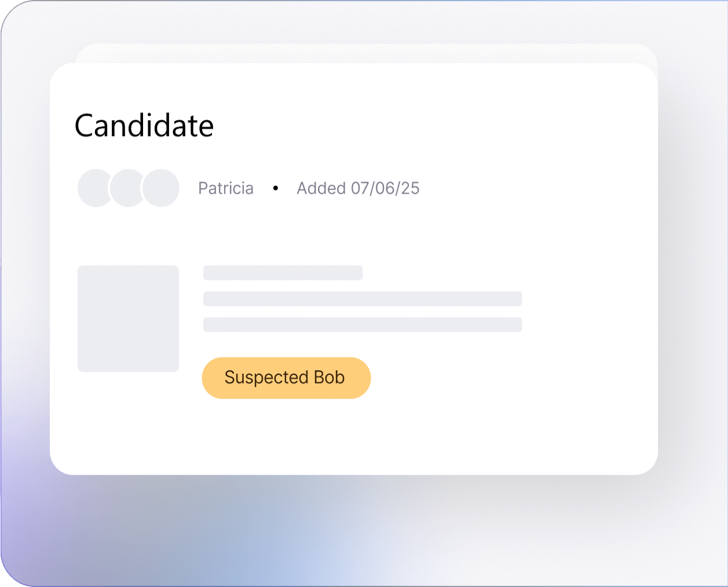The image size is (728, 587).
Task: Select the middle placeholder text line
Action: [363, 299]
